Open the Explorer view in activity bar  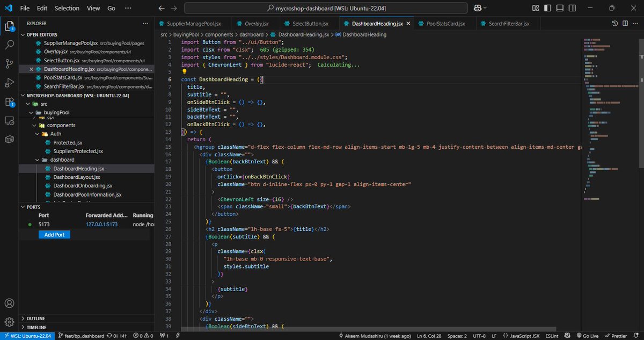pos(9,26)
